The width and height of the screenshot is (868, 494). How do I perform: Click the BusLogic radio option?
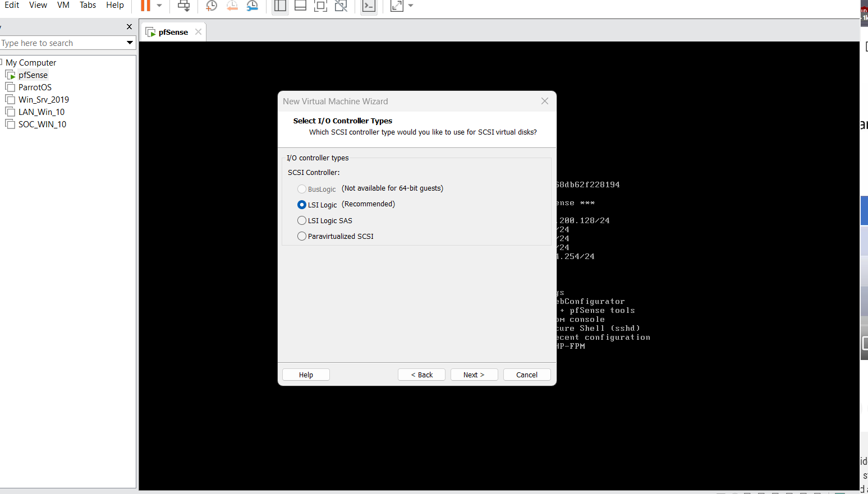click(302, 189)
